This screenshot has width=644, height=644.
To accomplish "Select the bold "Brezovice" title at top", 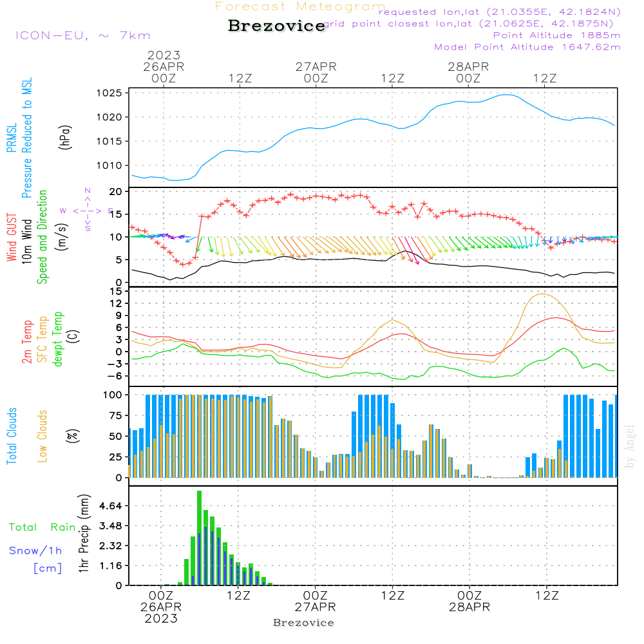I will point(277,26).
